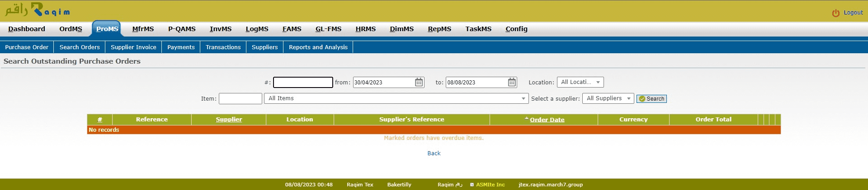Expand the All Suppliers dropdown
Screen dimensions: 868x190
608,98
